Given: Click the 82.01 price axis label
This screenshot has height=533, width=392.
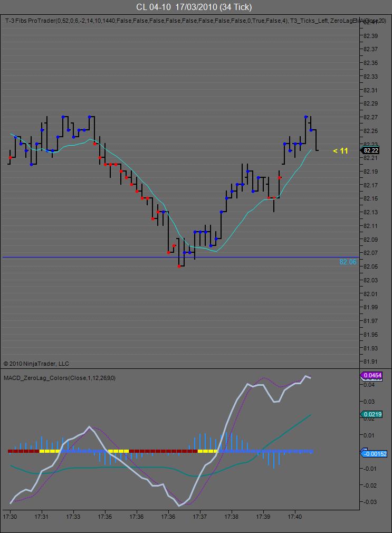Looking at the screenshot, I should click(x=370, y=294).
